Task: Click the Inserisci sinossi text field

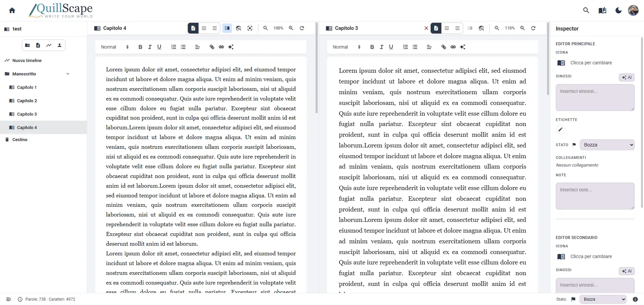Action: point(595,98)
